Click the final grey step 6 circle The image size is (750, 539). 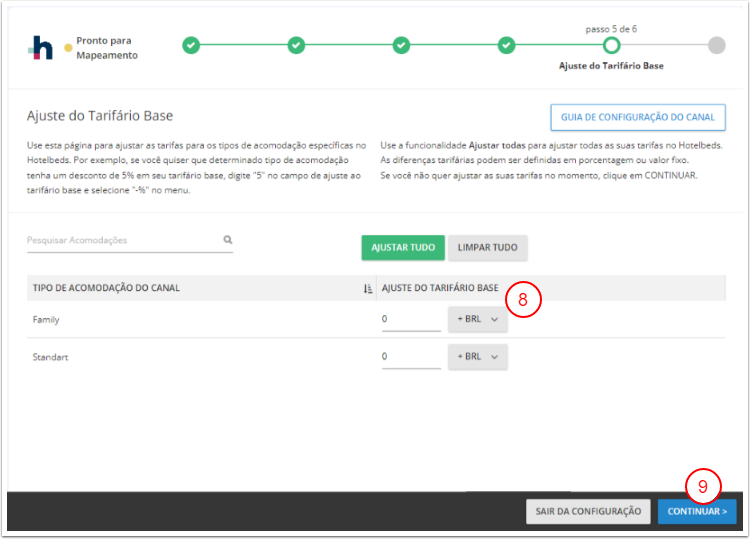coord(716,45)
